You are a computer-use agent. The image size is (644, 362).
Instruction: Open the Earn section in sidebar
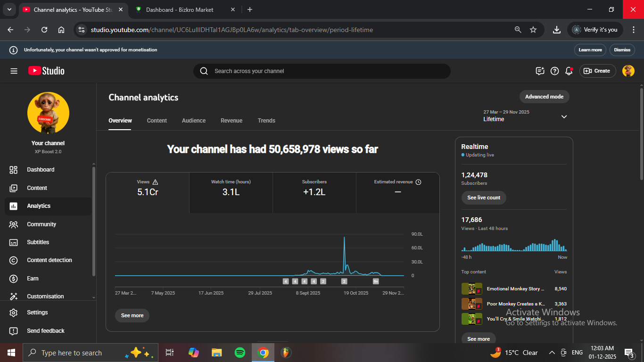(33, 279)
